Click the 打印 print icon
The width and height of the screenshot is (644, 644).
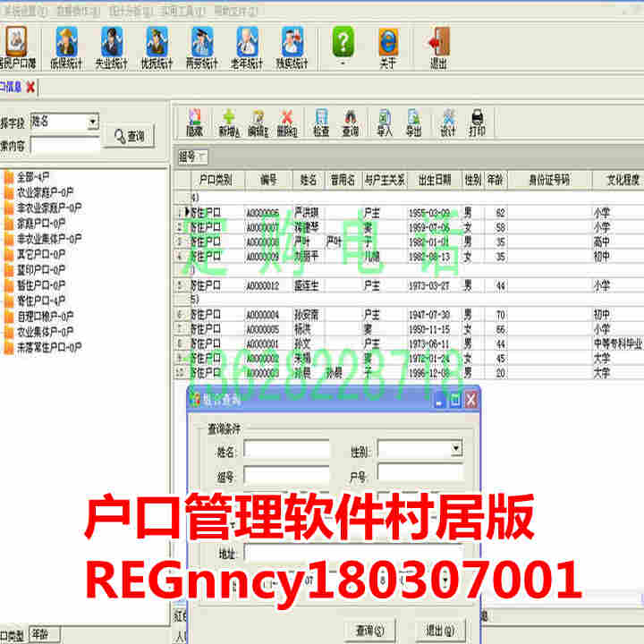[x=477, y=123]
